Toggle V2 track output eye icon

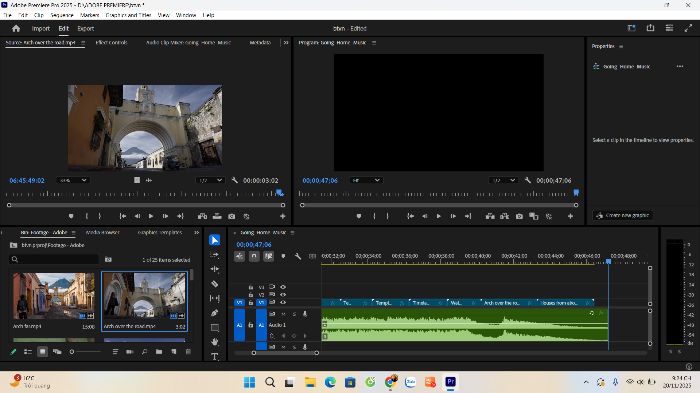point(283,295)
